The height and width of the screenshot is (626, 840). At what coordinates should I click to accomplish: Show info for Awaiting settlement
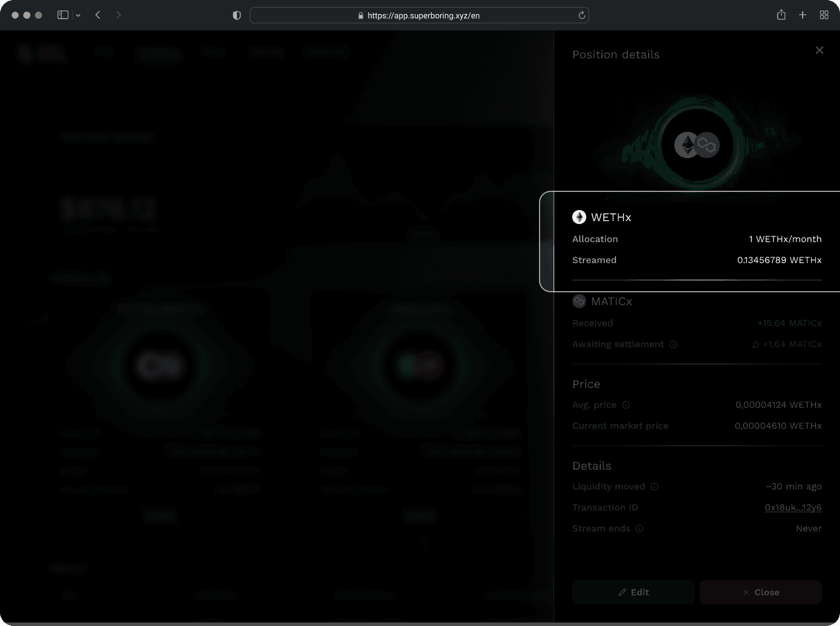(x=673, y=344)
